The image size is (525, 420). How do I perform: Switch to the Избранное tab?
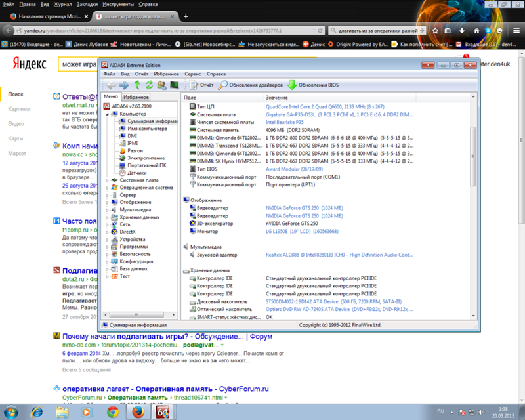[x=136, y=97]
